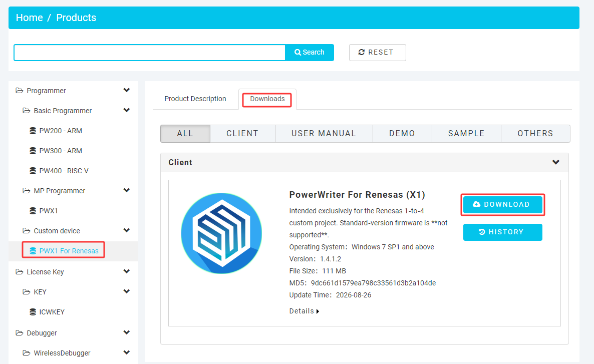
Task: Click the PW400 - RISC-V database icon
Action: coord(33,171)
